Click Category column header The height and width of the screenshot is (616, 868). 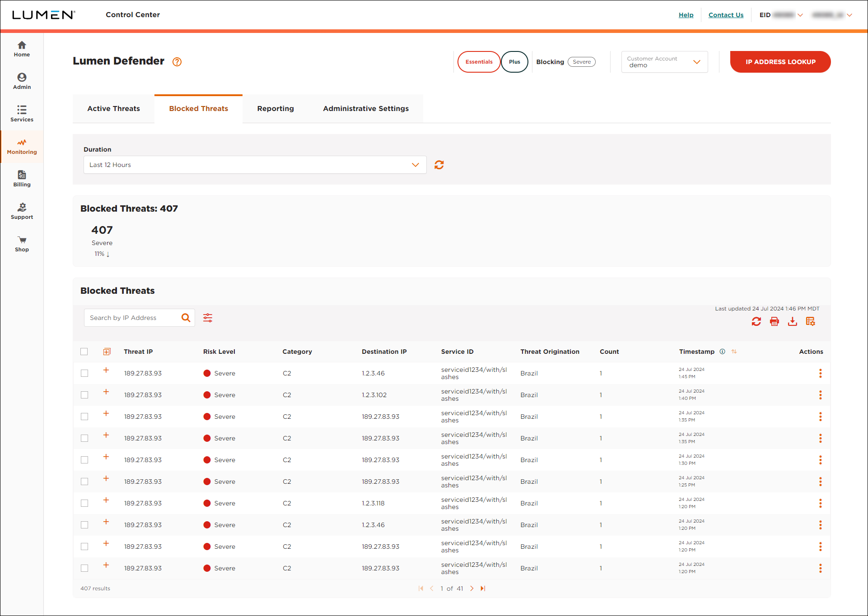[297, 352]
